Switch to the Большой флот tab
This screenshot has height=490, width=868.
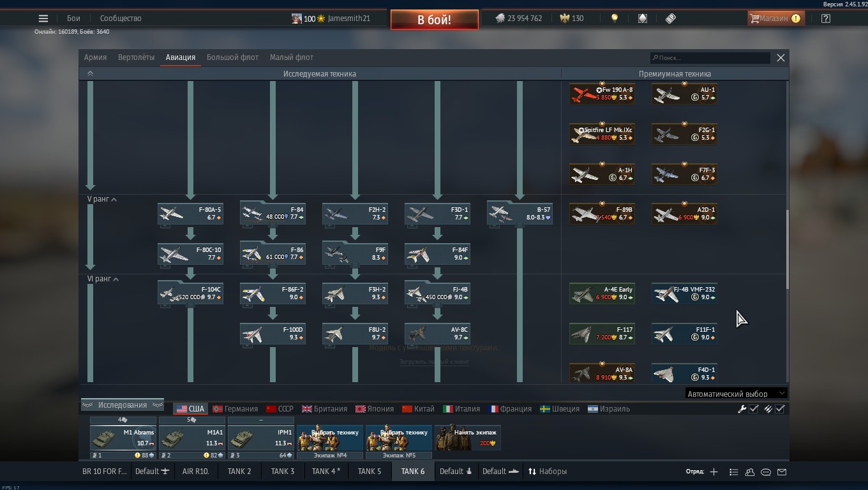232,57
